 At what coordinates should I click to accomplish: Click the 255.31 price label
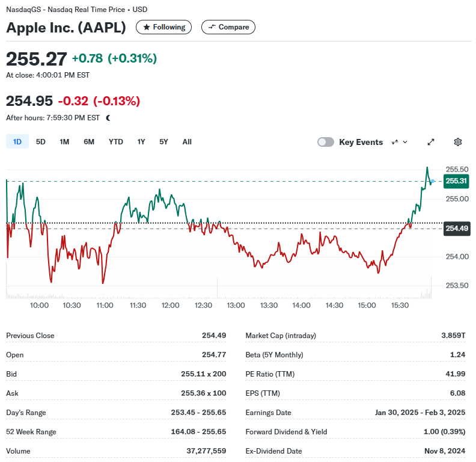456,181
